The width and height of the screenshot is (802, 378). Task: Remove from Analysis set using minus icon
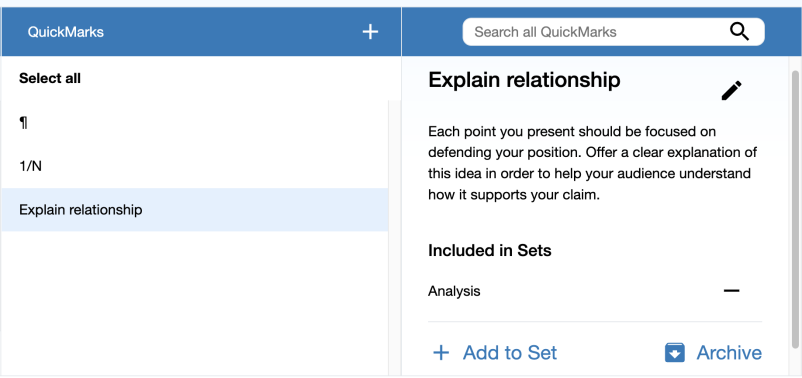pos(731,291)
